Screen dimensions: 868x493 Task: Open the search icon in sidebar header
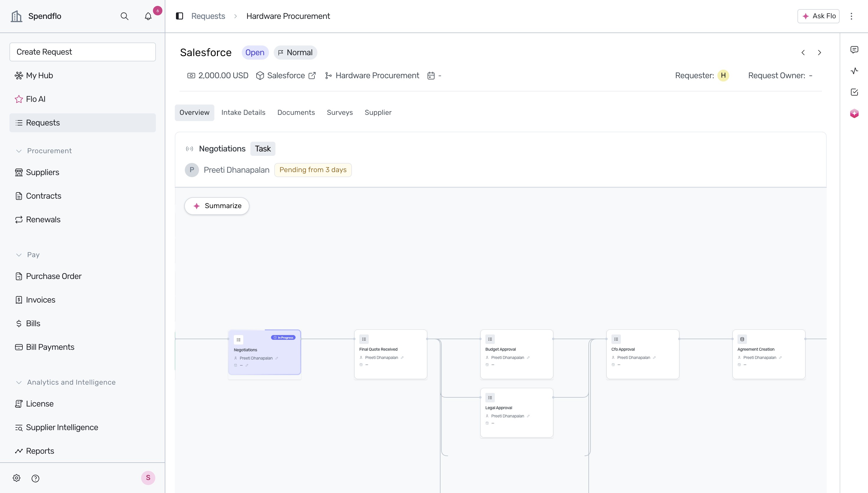[125, 16]
